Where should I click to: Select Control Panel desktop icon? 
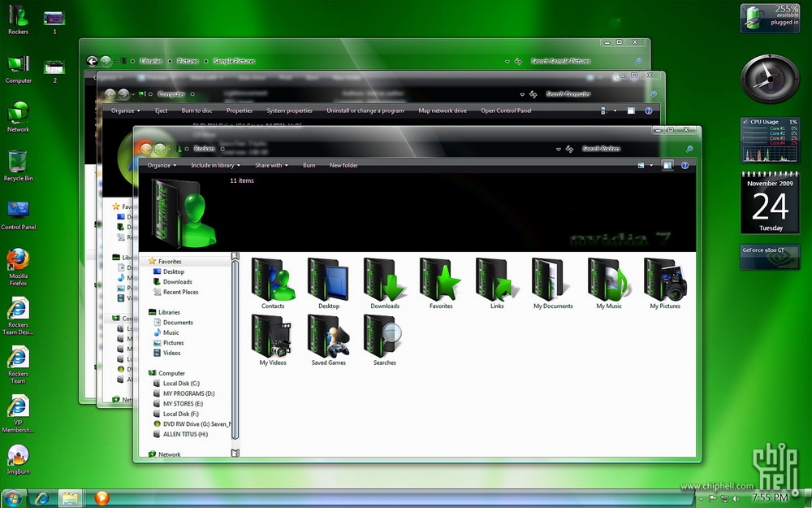click(18, 215)
